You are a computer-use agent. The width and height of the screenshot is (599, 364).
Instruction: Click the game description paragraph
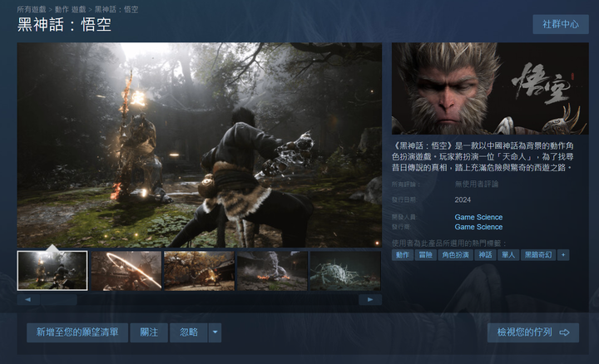(x=483, y=156)
